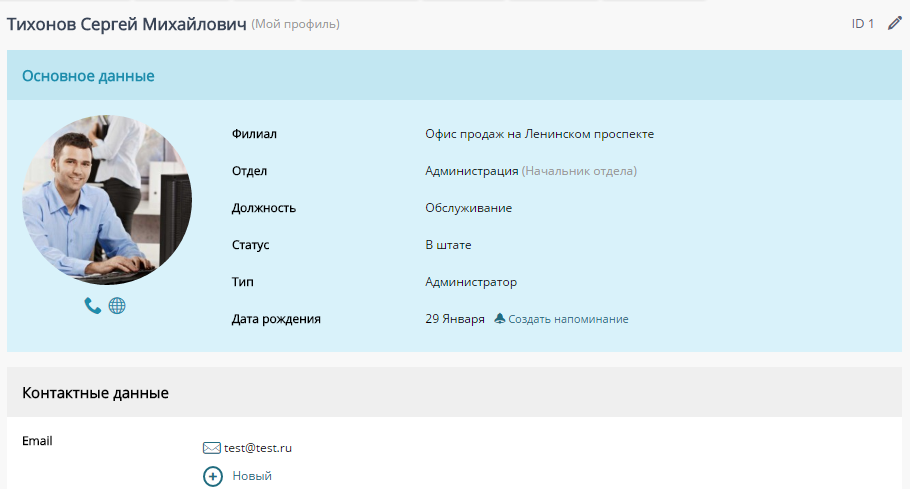
Task: Click the test@test.ru email address
Action: click(x=258, y=448)
